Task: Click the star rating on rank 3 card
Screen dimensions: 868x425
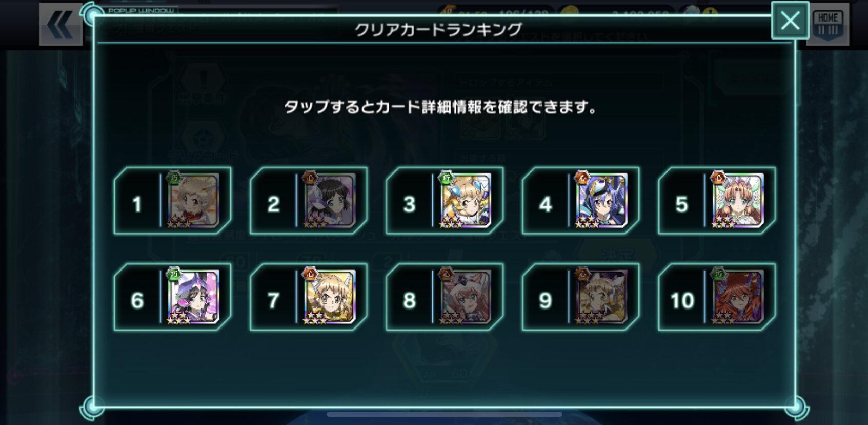Action: 451,223
